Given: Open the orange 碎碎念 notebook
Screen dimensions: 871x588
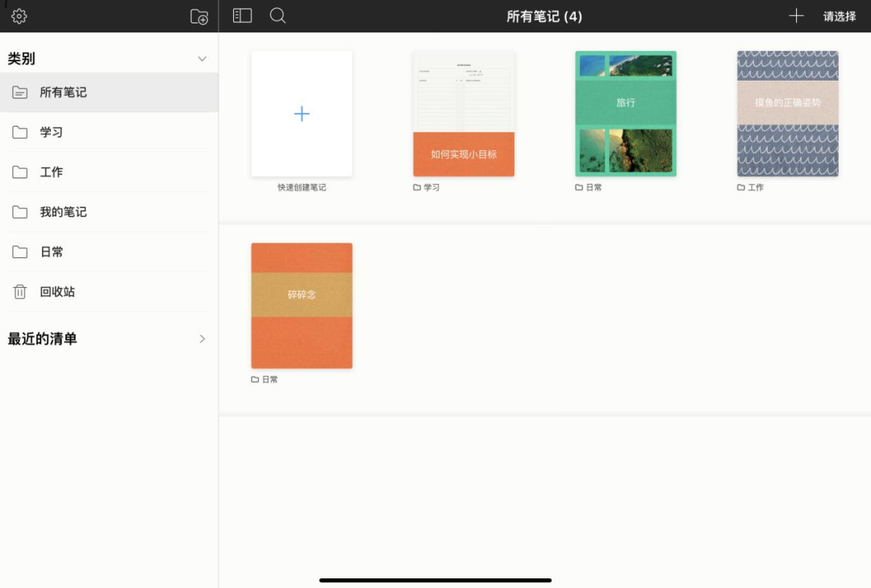Looking at the screenshot, I should (301, 305).
